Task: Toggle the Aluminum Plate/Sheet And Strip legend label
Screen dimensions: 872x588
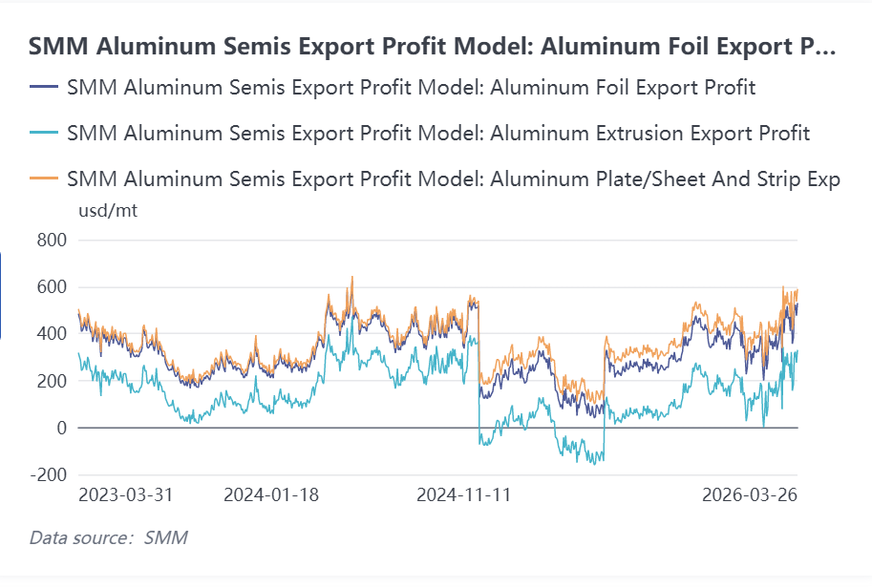Action: click(x=454, y=178)
